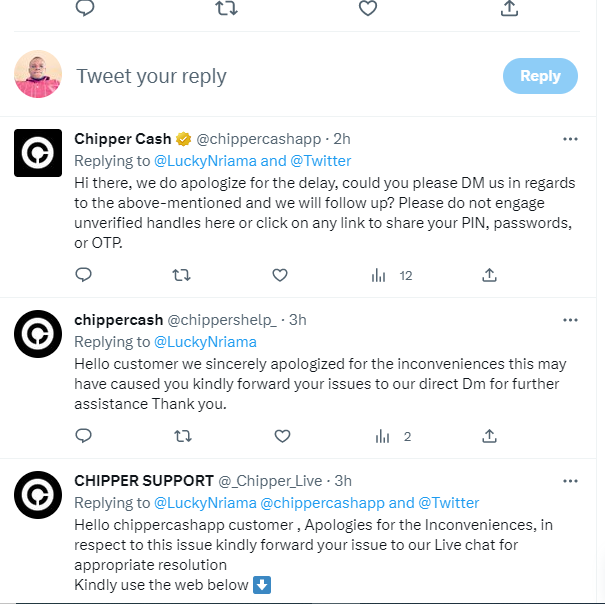Screen dimensions: 605x604
Task: Open more options for Chipper Cash tweet
Action: pos(570,139)
